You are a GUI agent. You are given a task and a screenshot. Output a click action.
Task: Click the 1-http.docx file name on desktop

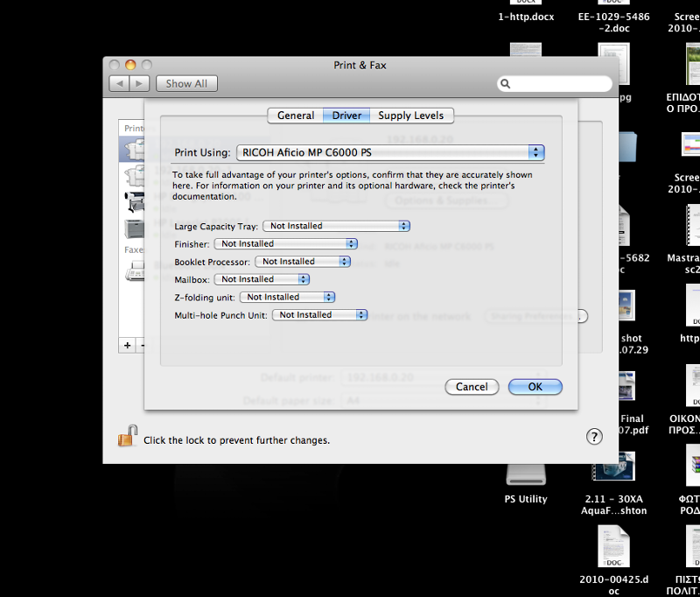coord(526,17)
